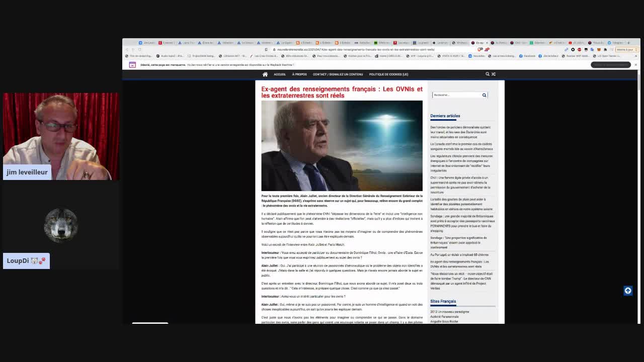
Task: Submit search with the sidebar magnifier icon
Action: pos(484,95)
